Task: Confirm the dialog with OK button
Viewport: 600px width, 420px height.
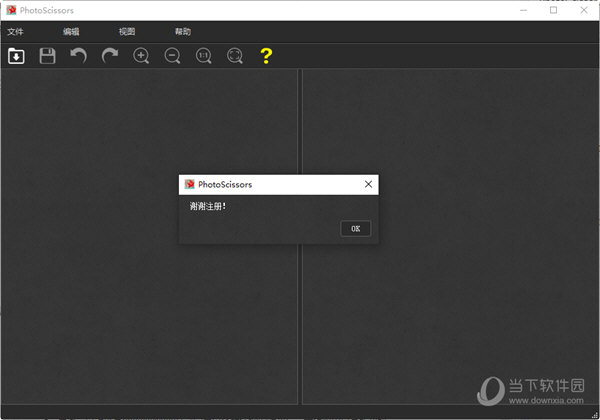Action: coord(355,229)
